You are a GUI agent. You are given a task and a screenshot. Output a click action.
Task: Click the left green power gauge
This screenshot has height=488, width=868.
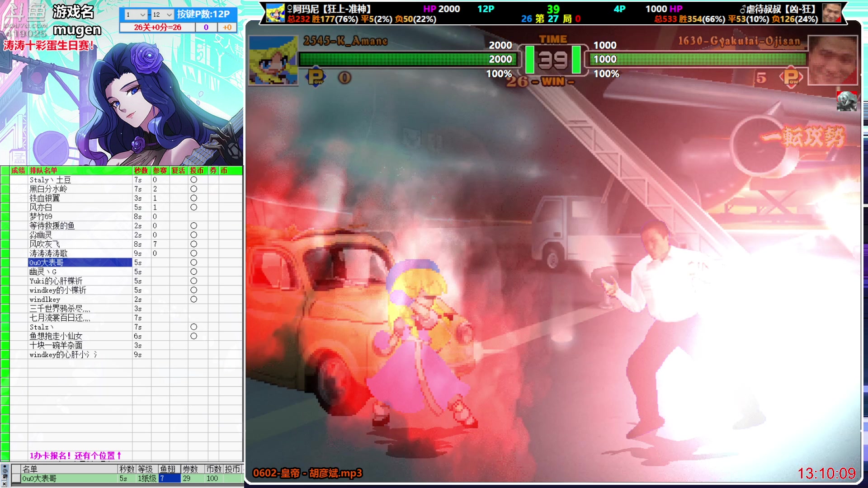[x=529, y=59]
